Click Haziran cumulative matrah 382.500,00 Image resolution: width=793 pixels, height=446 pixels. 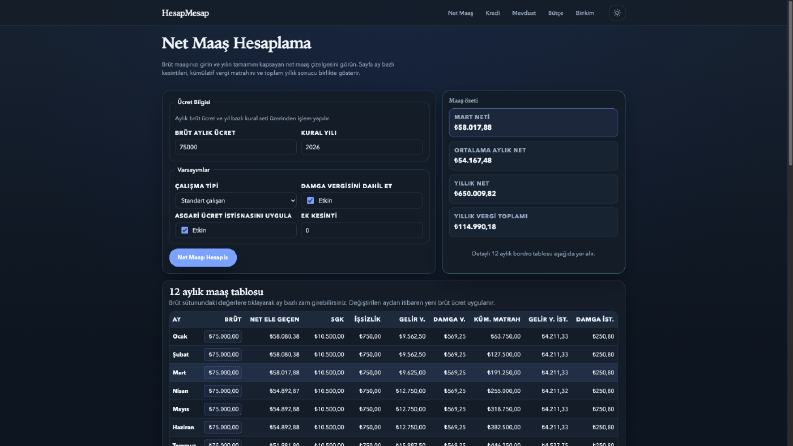coord(504,427)
